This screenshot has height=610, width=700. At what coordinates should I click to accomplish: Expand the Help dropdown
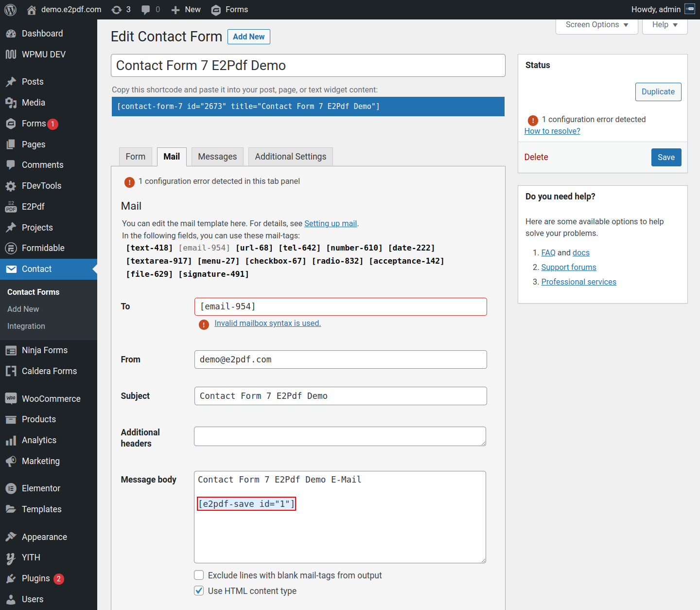pyautogui.click(x=665, y=25)
